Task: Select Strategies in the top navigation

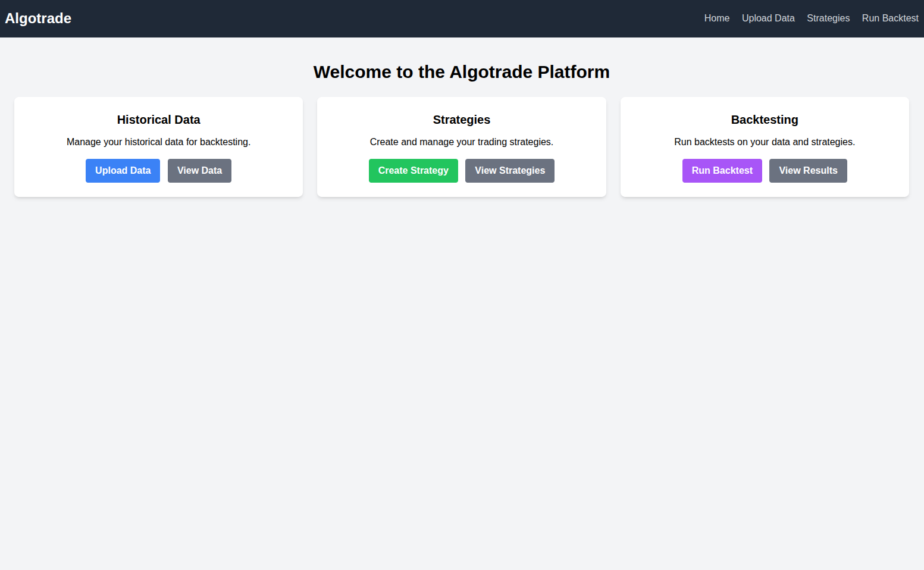Action: [x=828, y=18]
